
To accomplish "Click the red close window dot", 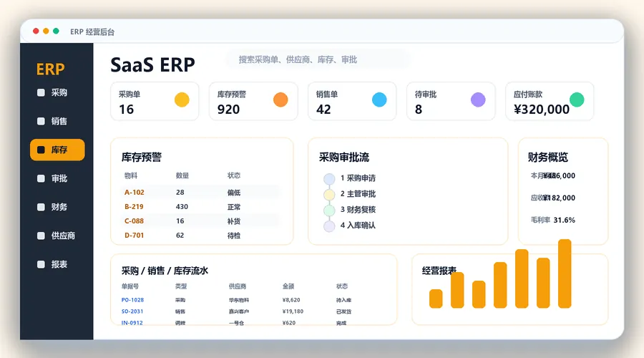I will 36,32.
